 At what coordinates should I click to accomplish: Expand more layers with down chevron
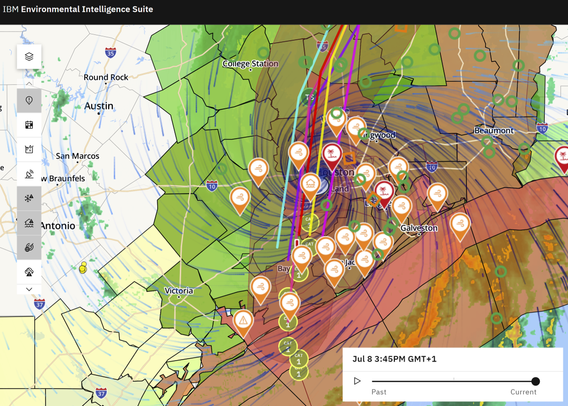click(x=29, y=289)
